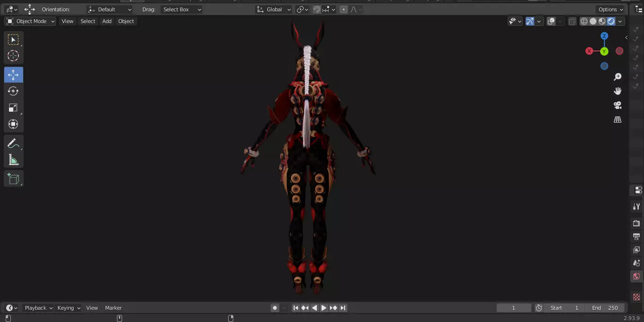This screenshot has height=322, width=644.
Task: Jump to the start frame
Action: [296, 308]
